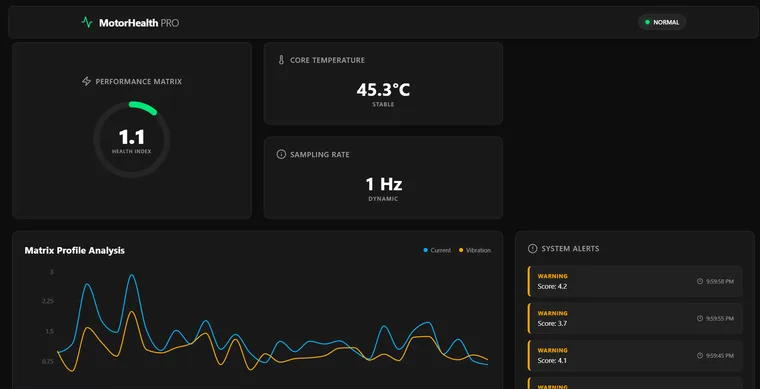The image size is (760, 389).
Task: Click the lightning bolt icon beside Performance Matrix
Action: [86, 81]
